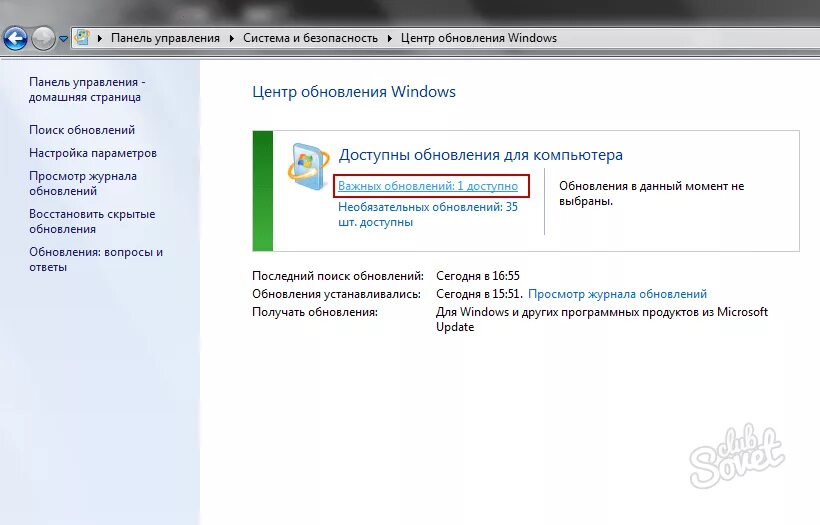Click Доступны обновления для компьютера heading
820x525 pixels.
point(481,155)
